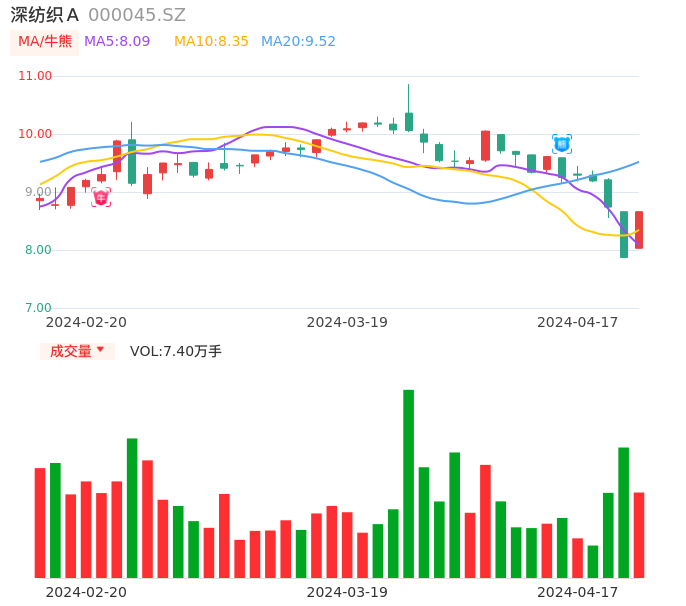Click the blue bear signal marker icon
The image size is (686, 606).
[562, 144]
